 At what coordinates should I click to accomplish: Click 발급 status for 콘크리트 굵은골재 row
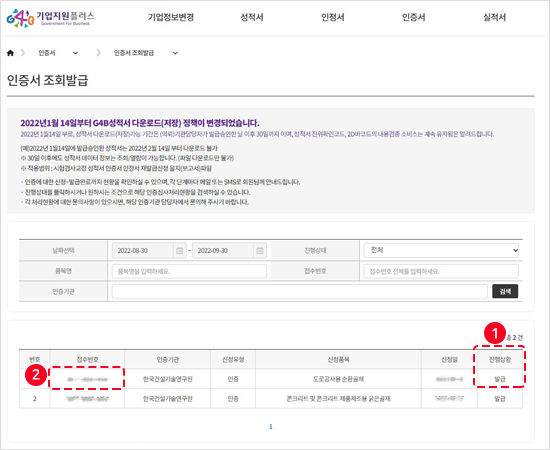pyautogui.click(x=500, y=399)
